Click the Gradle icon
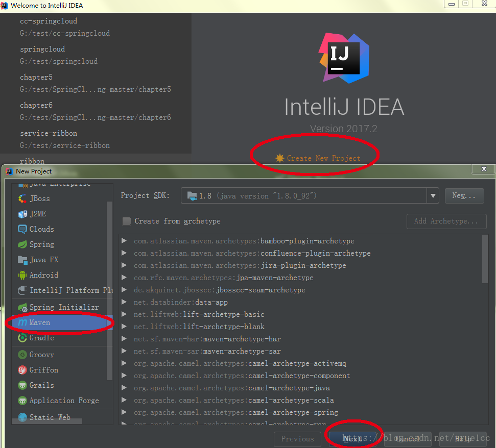Viewport: 496px width, 448px height. pyautogui.click(x=22, y=338)
